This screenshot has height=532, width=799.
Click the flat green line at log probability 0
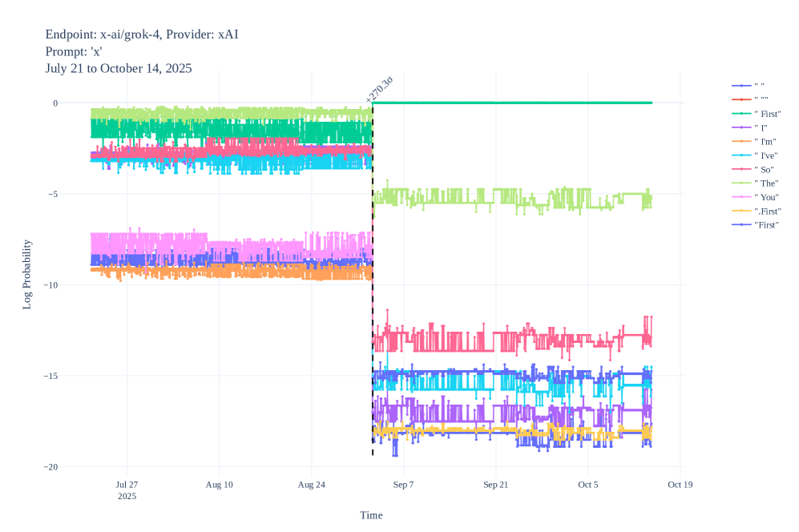coord(512,103)
